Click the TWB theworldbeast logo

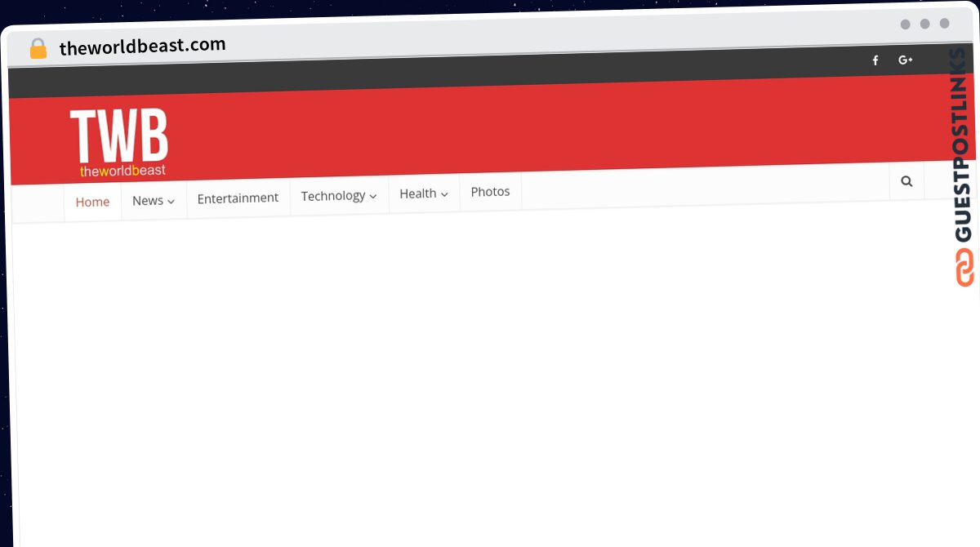coord(119,143)
